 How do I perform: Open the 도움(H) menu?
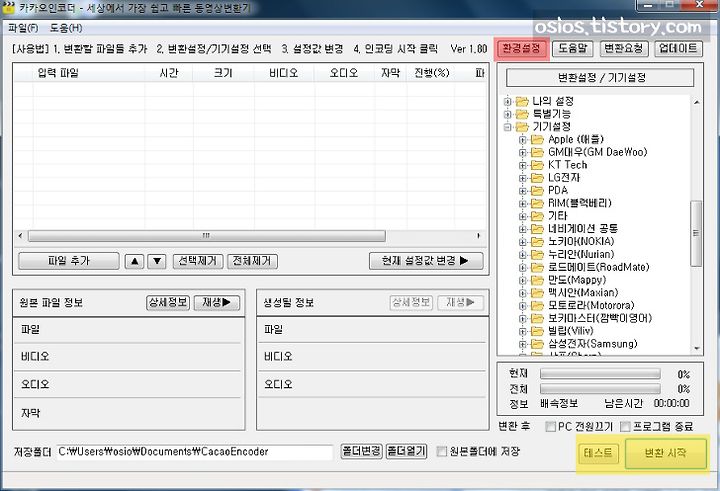(x=66, y=28)
